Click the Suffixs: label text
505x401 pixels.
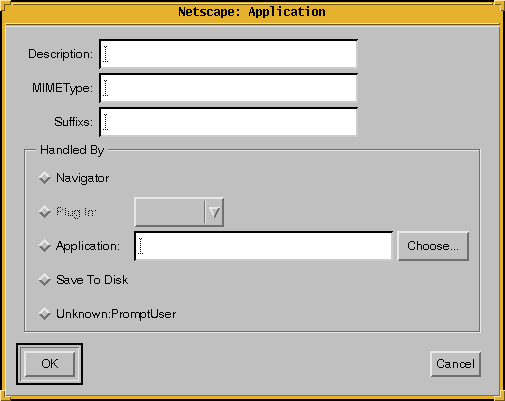point(73,122)
